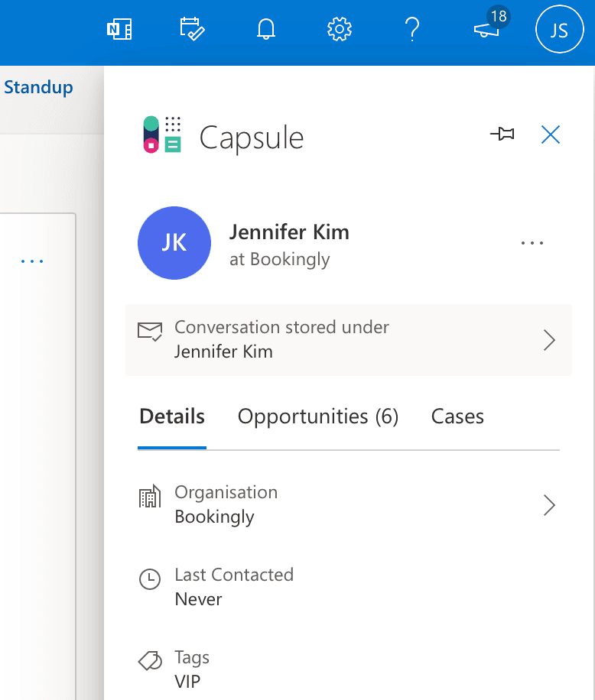Viewport: 595px width, 700px height.
Task: Click the JK contact avatar
Action: pos(174,243)
